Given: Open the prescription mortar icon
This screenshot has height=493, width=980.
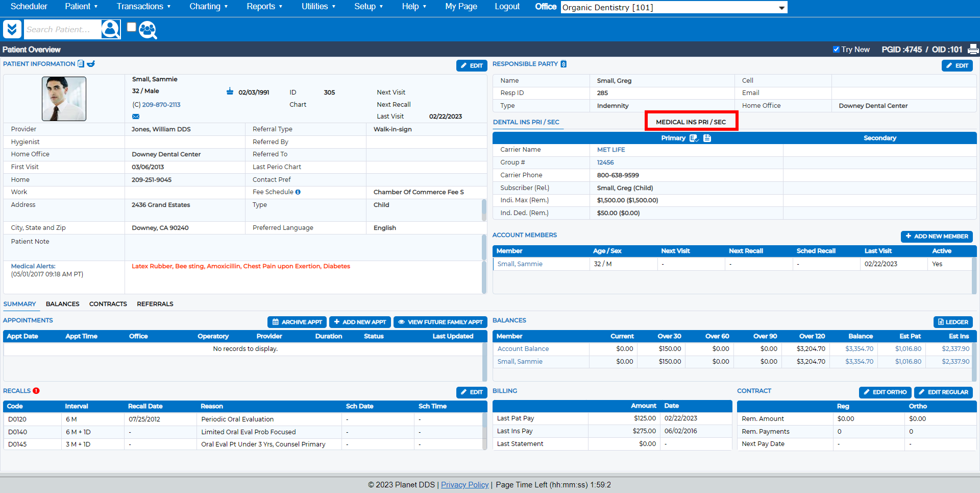Looking at the screenshot, I should 91,64.
